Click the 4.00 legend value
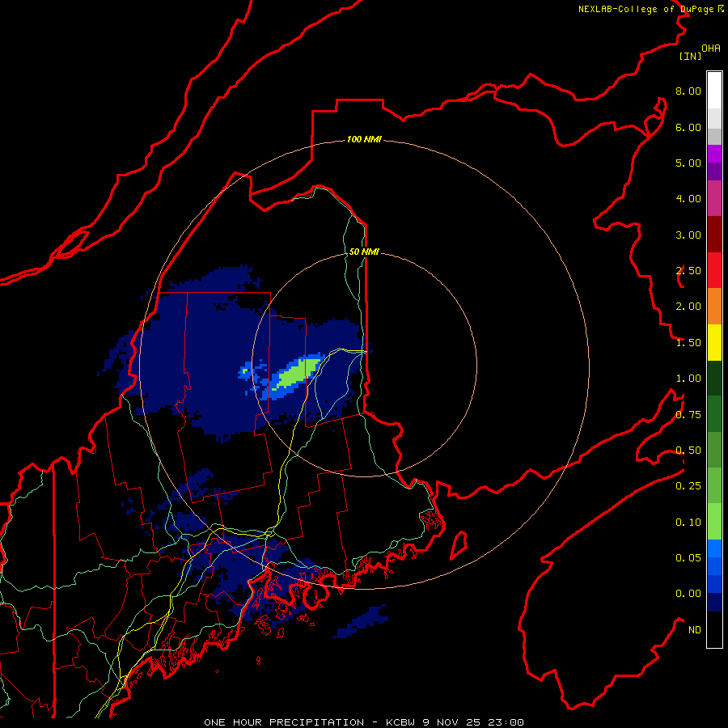The height and width of the screenshot is (728, 728). click(x=688, y=199)
